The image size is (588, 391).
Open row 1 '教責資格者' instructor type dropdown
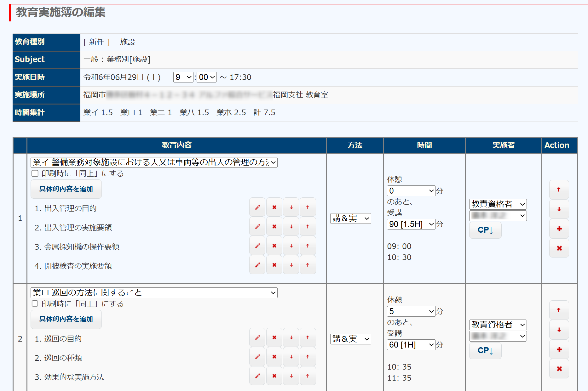click(498, 204)
